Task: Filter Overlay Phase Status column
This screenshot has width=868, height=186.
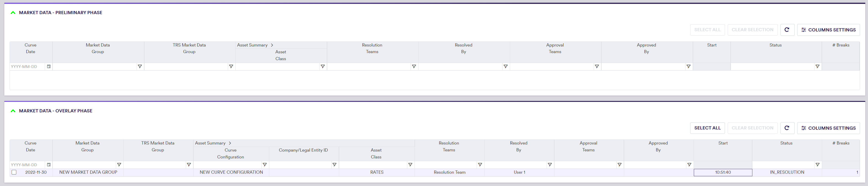Action: point(817,165)
